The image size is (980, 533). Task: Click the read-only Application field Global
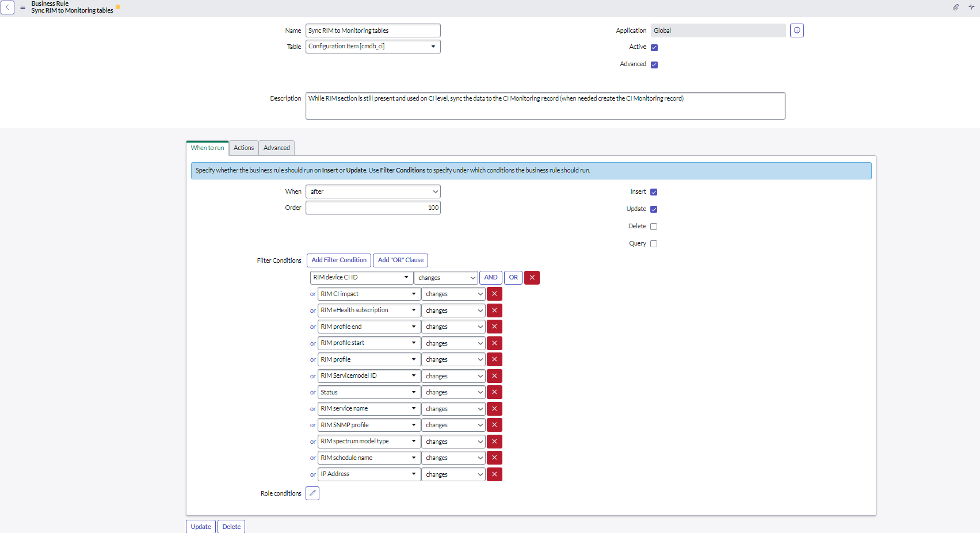718,30
